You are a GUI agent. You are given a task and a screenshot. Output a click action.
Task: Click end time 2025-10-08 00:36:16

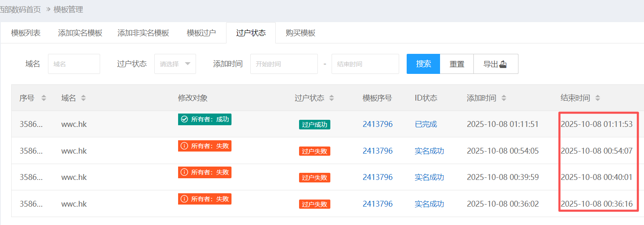[x=596, y=204]
